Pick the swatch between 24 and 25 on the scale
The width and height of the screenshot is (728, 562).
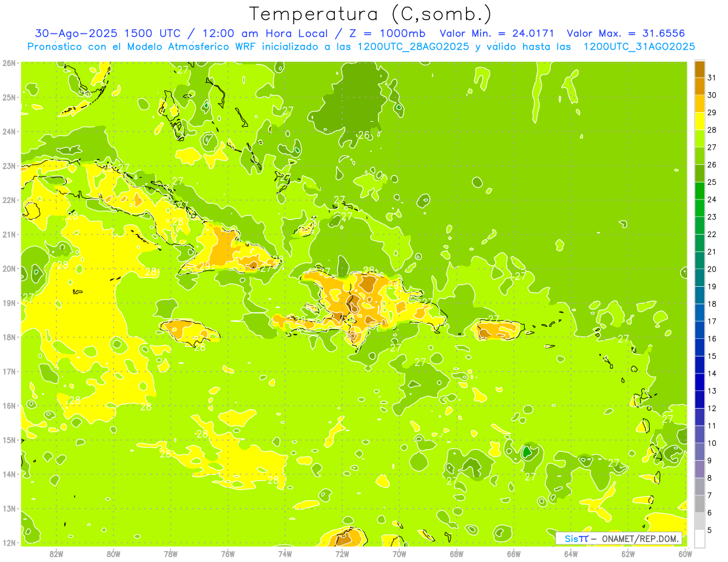click(699, 191)
